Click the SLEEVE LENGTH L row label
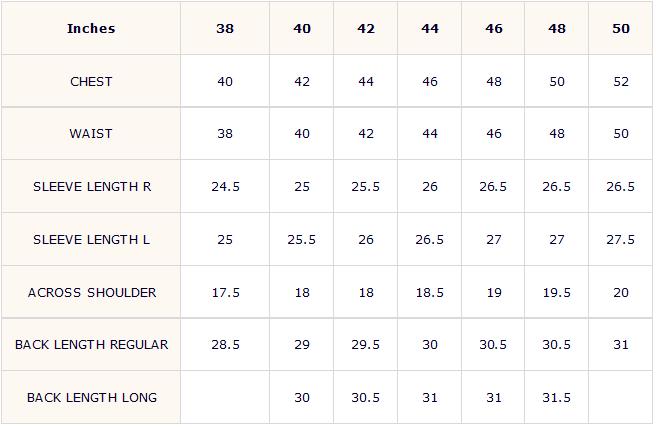 pyautogui.click(x=91, y=239)
